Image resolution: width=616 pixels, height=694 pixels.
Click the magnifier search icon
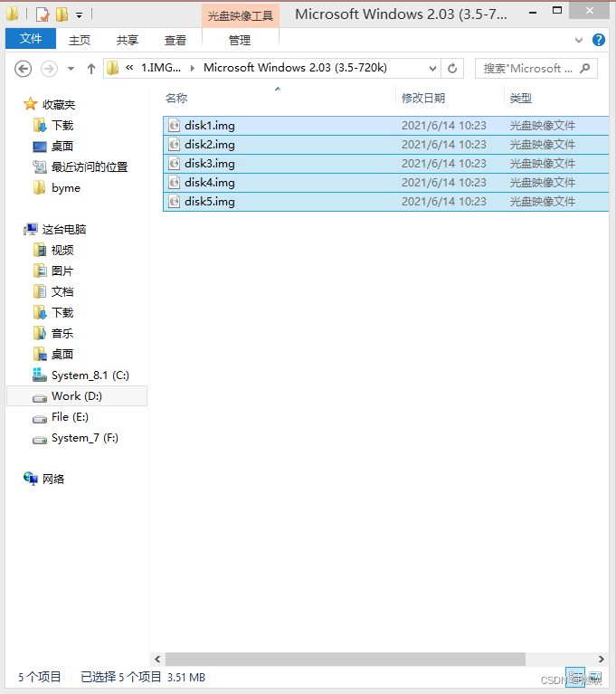tap(585, 68)
